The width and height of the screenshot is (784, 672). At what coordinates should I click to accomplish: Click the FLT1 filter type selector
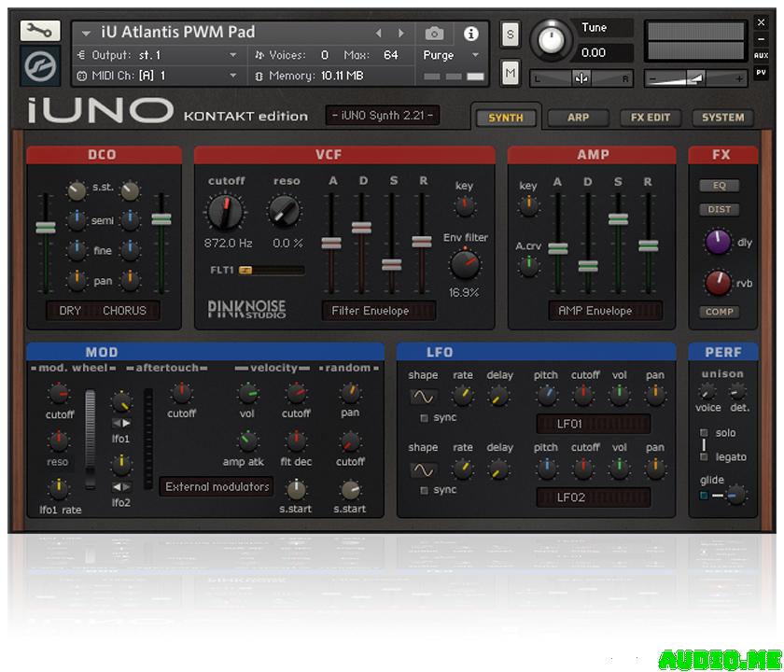point(271,271)
